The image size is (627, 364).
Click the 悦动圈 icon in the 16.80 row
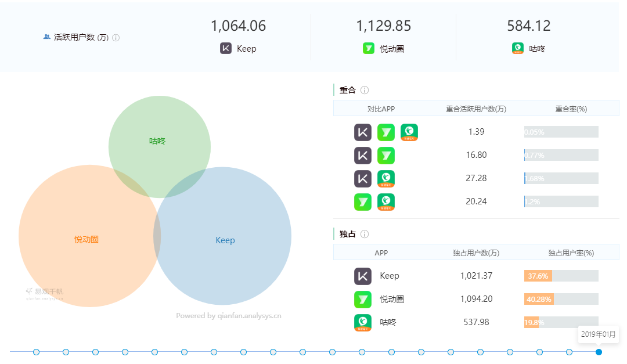pos(386,156)
